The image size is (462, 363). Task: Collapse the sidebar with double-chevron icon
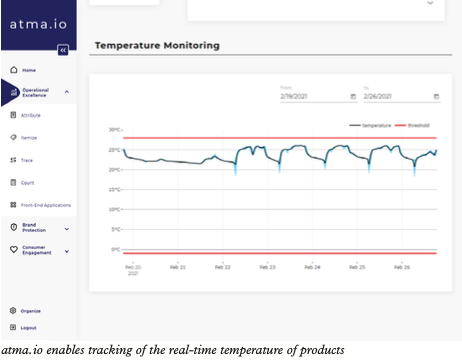[x=63, y=50]
